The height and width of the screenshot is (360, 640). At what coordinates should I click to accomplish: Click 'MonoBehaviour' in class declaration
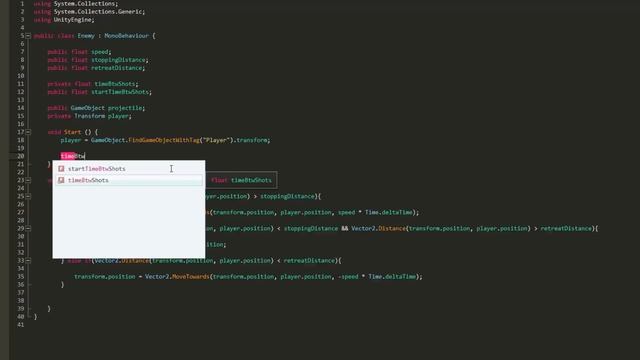pos(127,36)
